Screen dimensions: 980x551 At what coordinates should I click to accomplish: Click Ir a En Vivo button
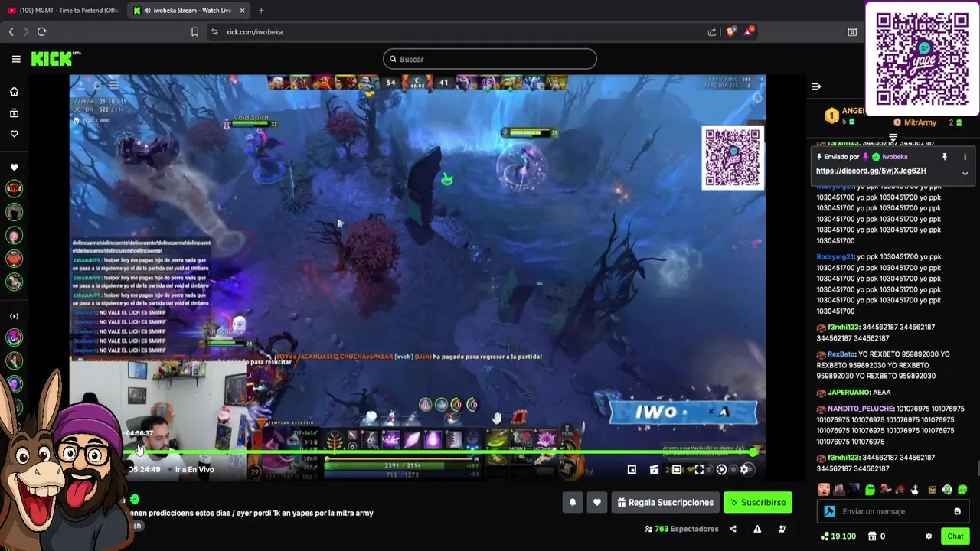pyautogui.click(x=194, y=469)
